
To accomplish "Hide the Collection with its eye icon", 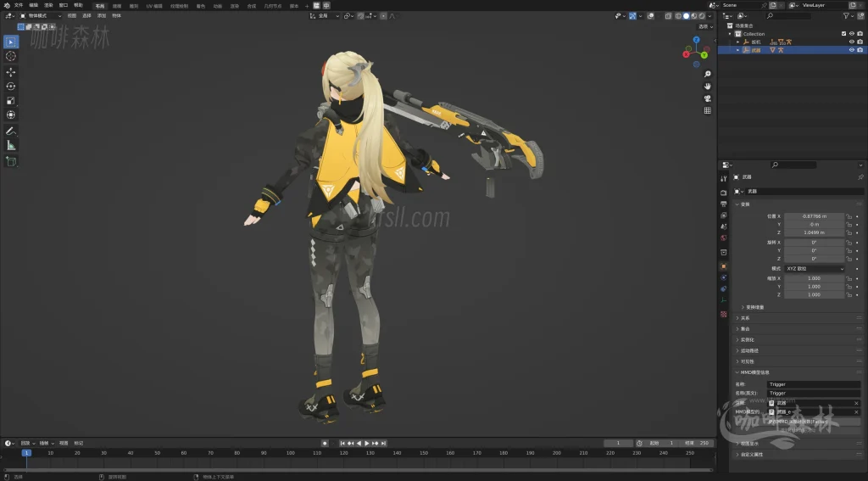I will pos(852,34).
